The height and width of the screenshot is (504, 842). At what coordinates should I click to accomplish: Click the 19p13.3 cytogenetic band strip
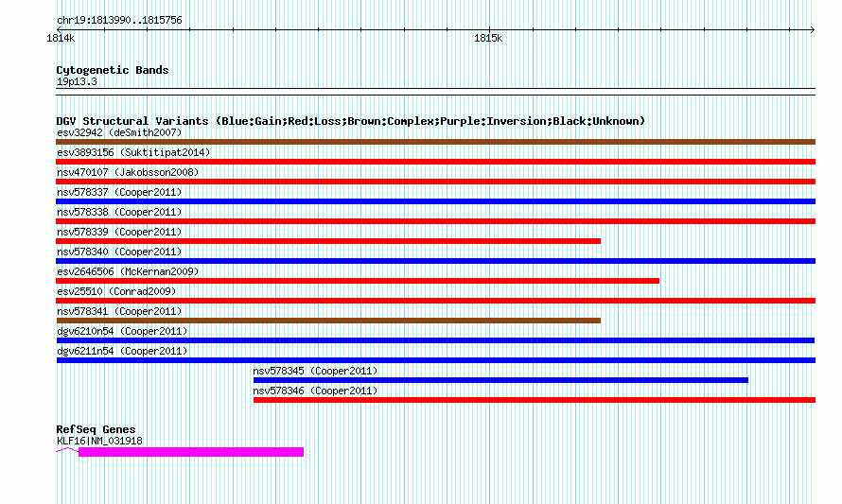pyautogui.click(x=435, y=92)
